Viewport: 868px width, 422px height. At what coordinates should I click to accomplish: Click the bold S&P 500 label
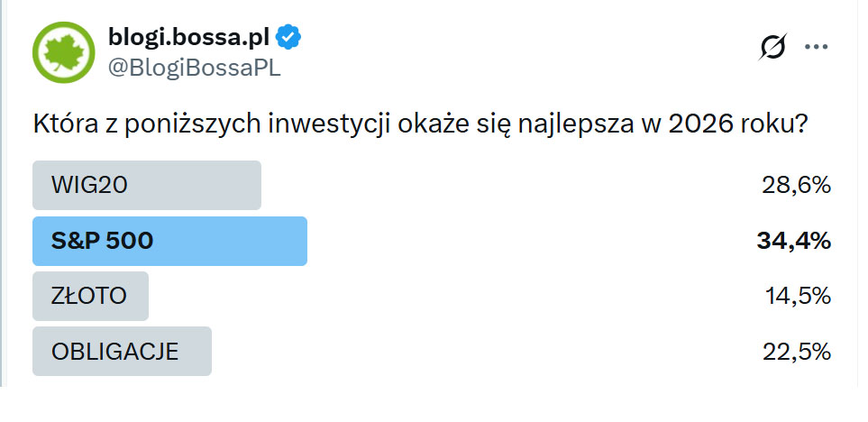[102, 241]
